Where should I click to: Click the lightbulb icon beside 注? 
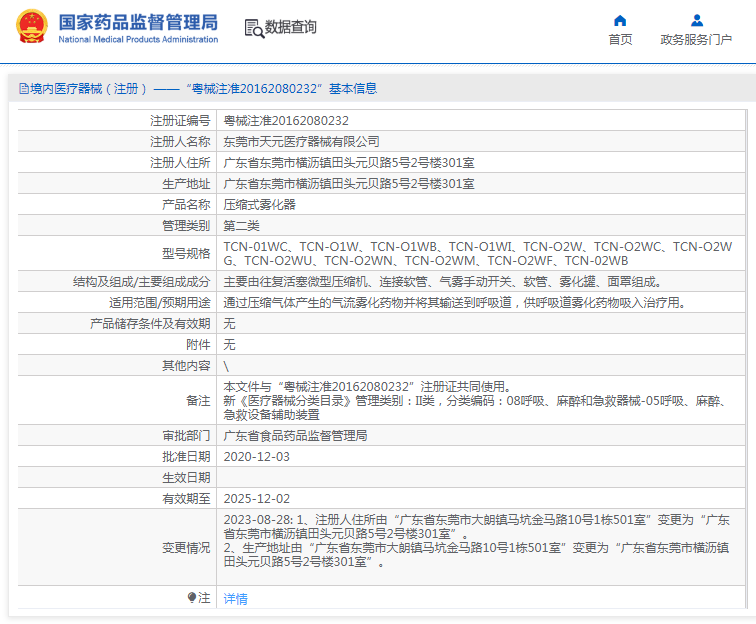click(191, 597)
